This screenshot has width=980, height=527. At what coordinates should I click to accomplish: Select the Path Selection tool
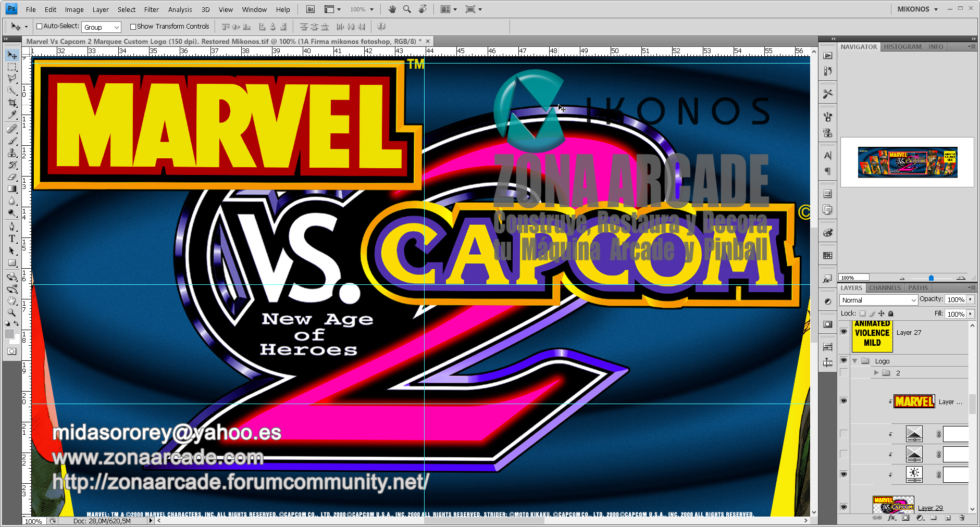12,250
